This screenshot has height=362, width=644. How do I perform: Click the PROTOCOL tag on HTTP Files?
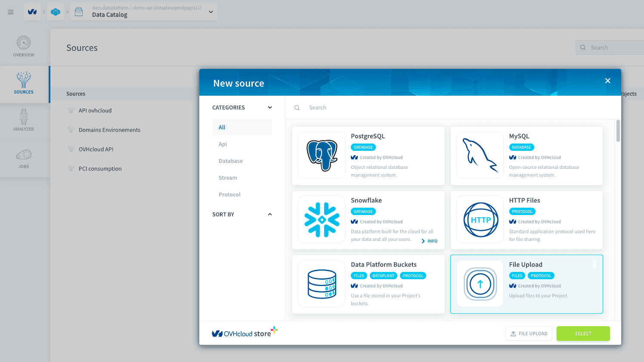522,212
